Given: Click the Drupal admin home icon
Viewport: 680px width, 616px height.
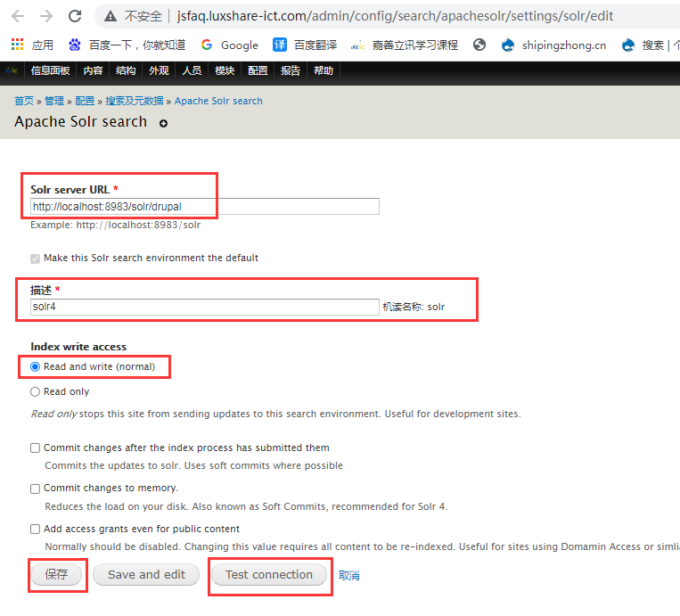Looking at the screenshot, I should click(x=12, y=70).
